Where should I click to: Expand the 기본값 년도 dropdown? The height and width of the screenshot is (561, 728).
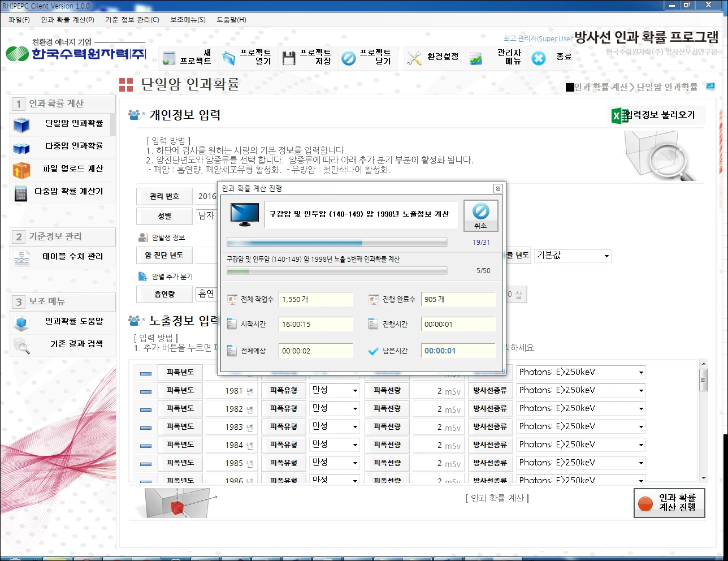[x=573, y=256]
